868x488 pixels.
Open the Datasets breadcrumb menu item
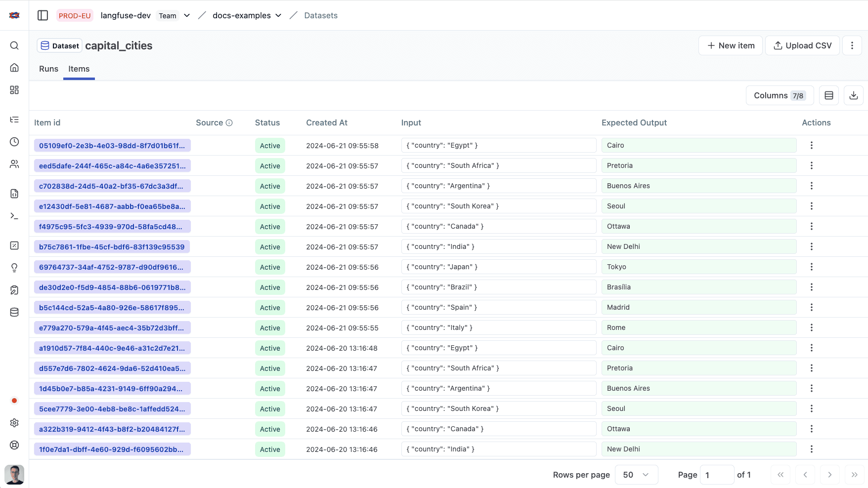click(x=321, y=15)
